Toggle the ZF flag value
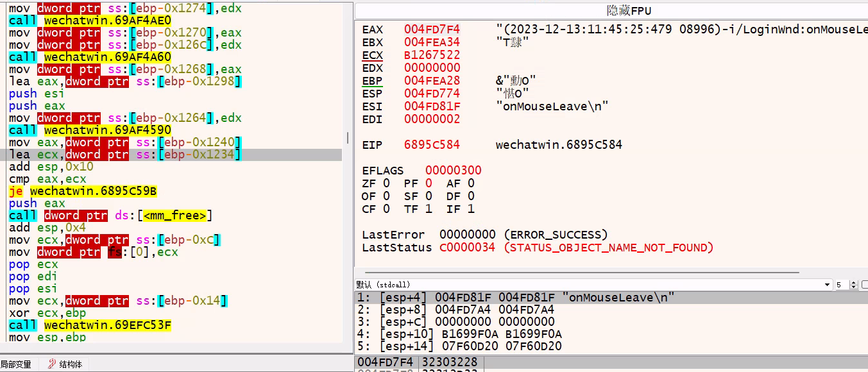 (386, 183)
